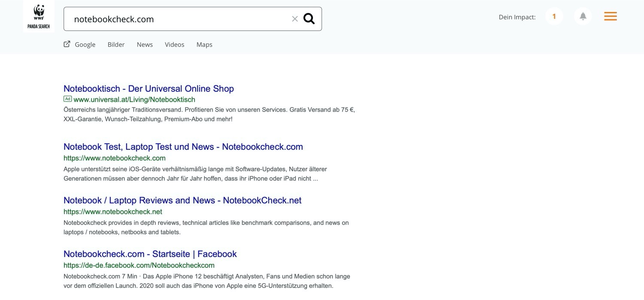This screenshot has width=644, height=300.
Task: Click the WWF Panda Search logo
Action: coord(39,16)
